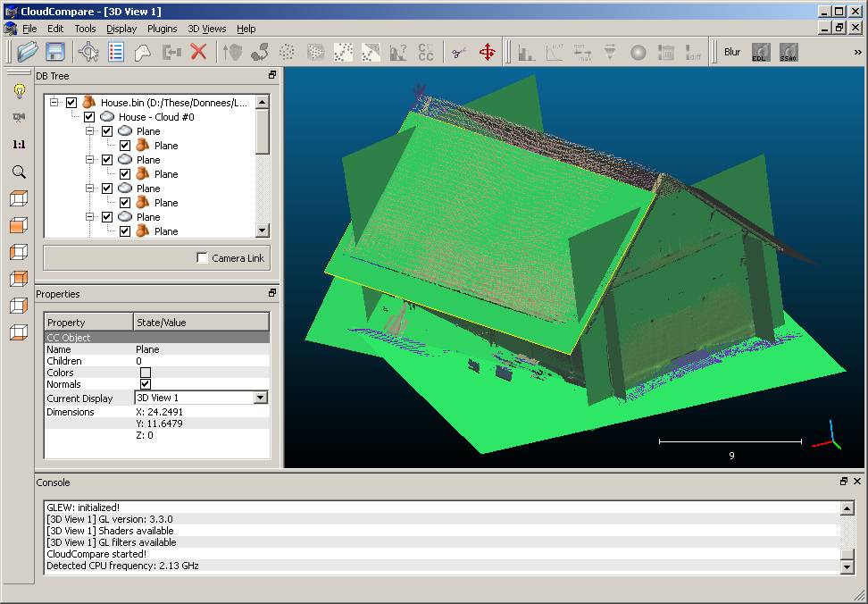Click the State/Value column header
Screen dimensions: 868x604
click(x=200, y=323)
